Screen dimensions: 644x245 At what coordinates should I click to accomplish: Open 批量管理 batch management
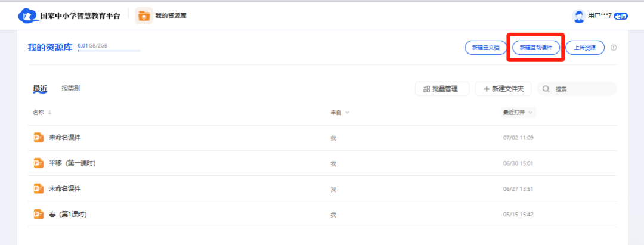pyautogui.click(x=442, y=89)
